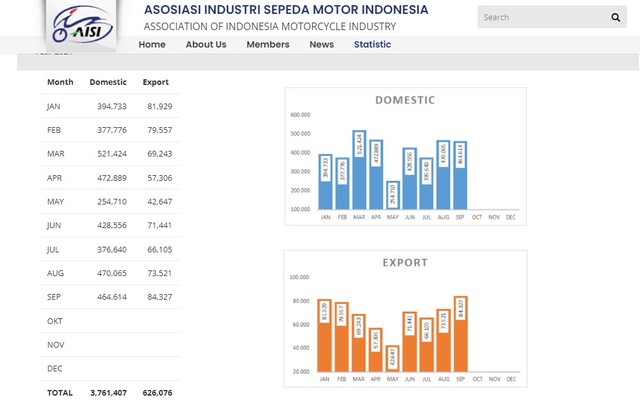Select export value 73,521
This screenshot has width=640, height=401.
[160, 273]
